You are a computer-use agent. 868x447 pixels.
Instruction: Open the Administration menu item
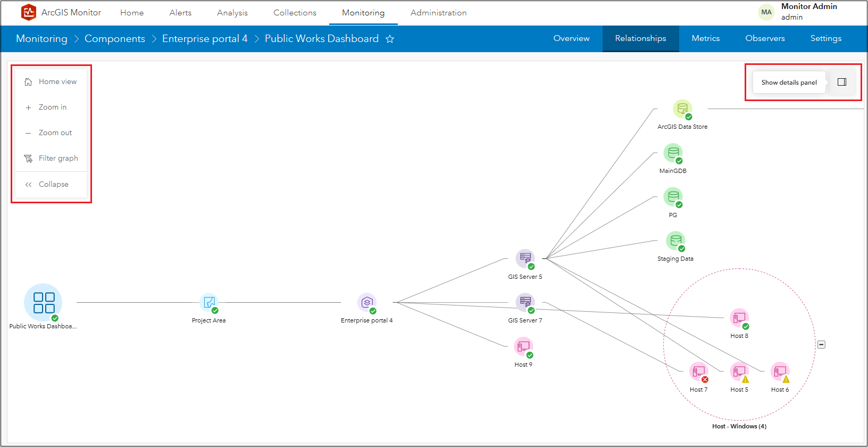click(x=438, y=13)
